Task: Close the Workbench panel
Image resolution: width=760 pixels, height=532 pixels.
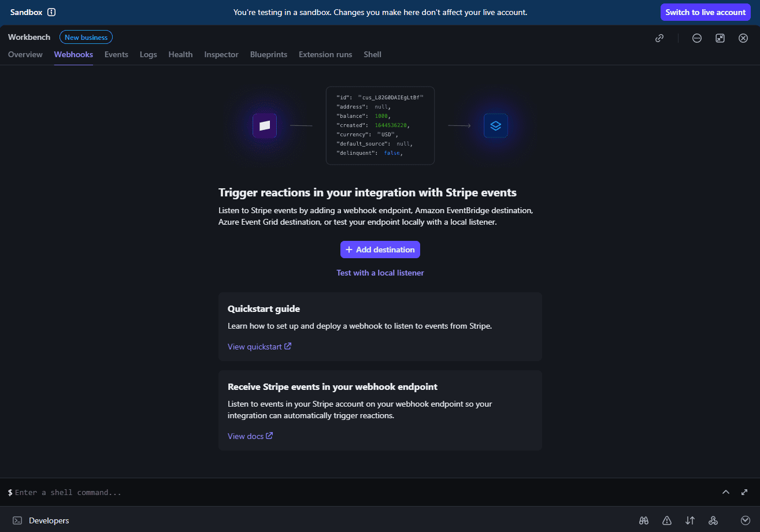Action: tap(743, 38)
